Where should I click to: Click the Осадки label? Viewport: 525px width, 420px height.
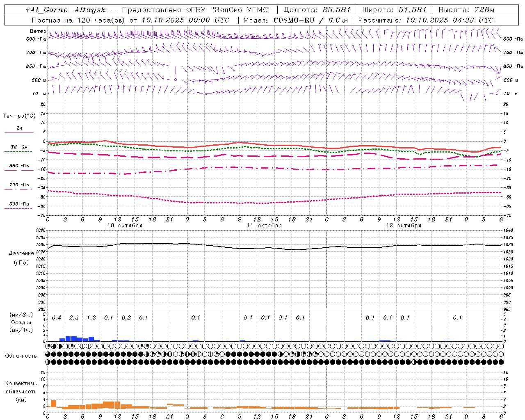(x=21, y=322)
